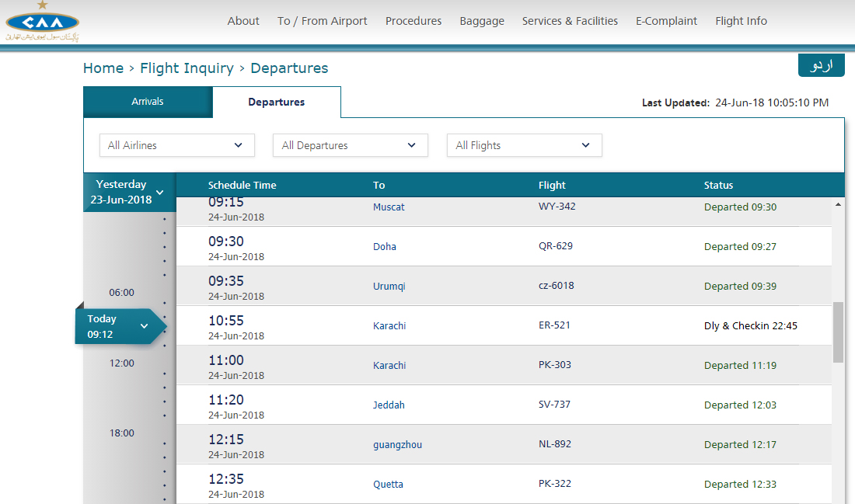Click the Flight column header
855x504 pixels.
click(x=552, y=186)
